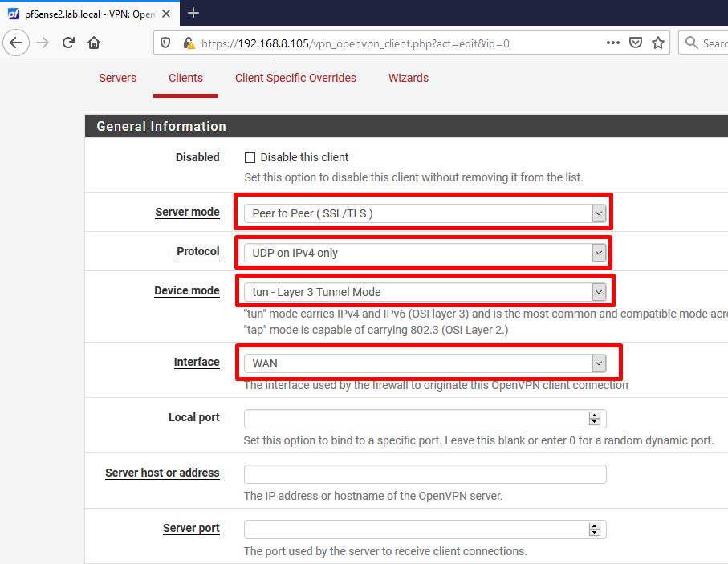The width and height of the screenshot is (728, 564).
Task: Click the Local port input field
Action: tap(425, 419)
